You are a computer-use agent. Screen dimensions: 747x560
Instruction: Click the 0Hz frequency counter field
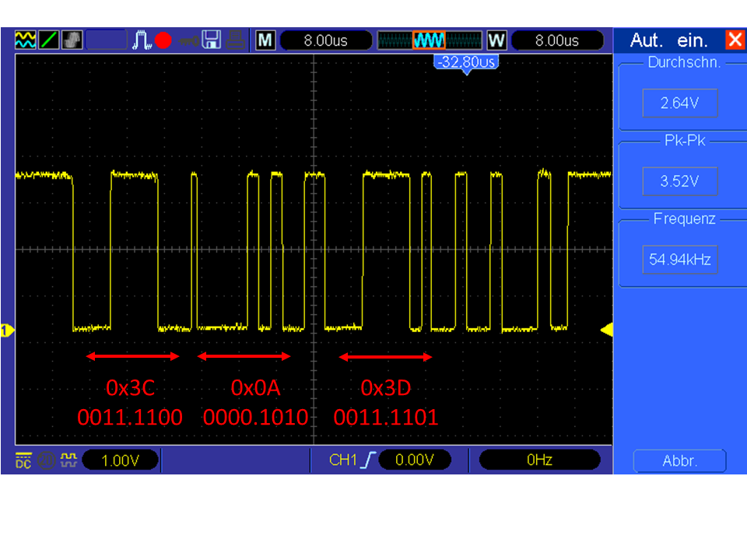point(539,460)
